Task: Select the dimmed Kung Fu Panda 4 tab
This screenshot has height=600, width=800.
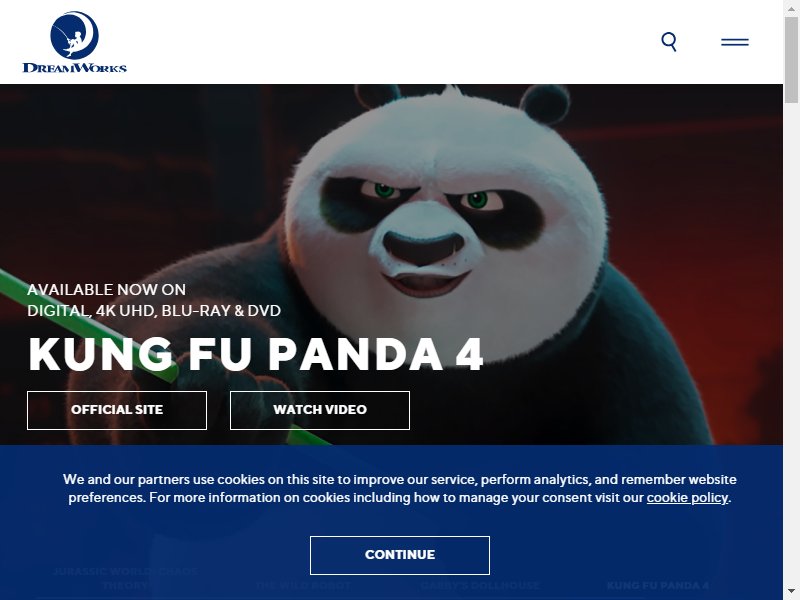Action: coord(658,585)
